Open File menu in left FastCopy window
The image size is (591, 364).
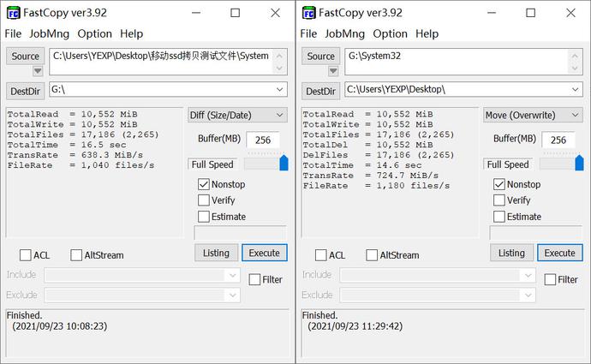(13, 34)
